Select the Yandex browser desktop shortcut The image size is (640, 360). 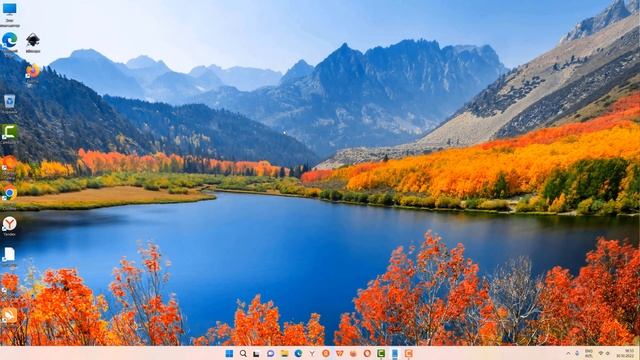[x=9, y=224]
